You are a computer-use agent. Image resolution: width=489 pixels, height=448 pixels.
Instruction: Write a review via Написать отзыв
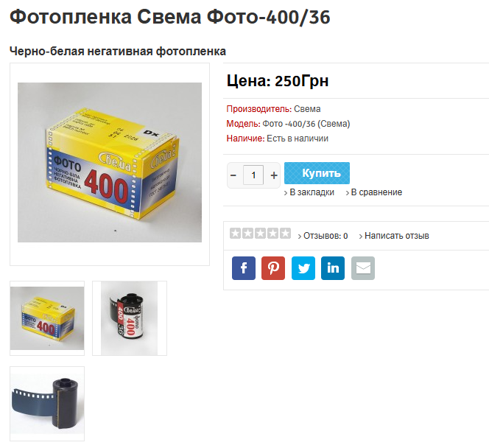pyautogui.click(x=394, y=236)
